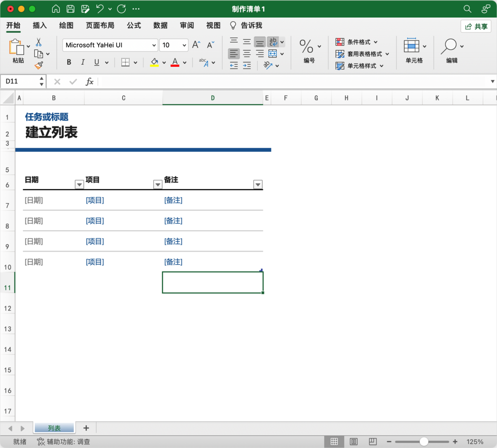Viewport: 497px width, 448px height.
Task: Center text horizontally
Action: click(247, 53)
